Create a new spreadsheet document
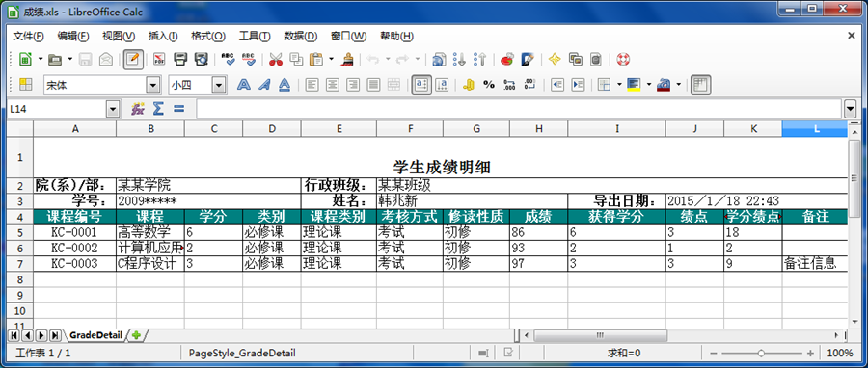The height and width of the screenshot is (368, 868). pyautogui.click(x=25, y=59)
